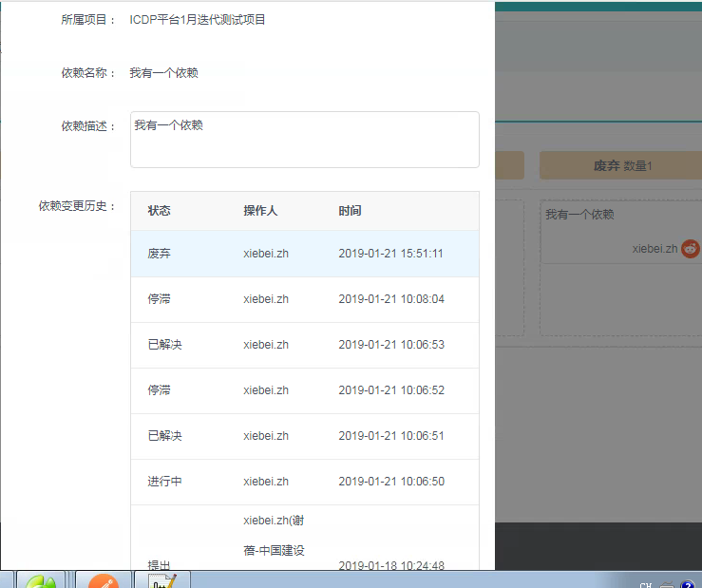
Task: Click the orange user avatar on the card
Action: (690, 249)
